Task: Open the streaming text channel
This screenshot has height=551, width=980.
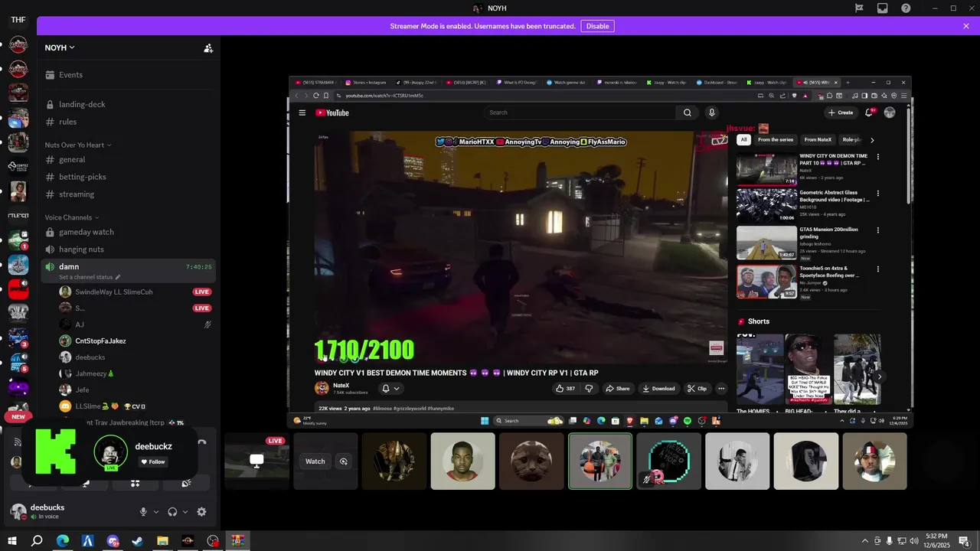Action: pos(129,194)
